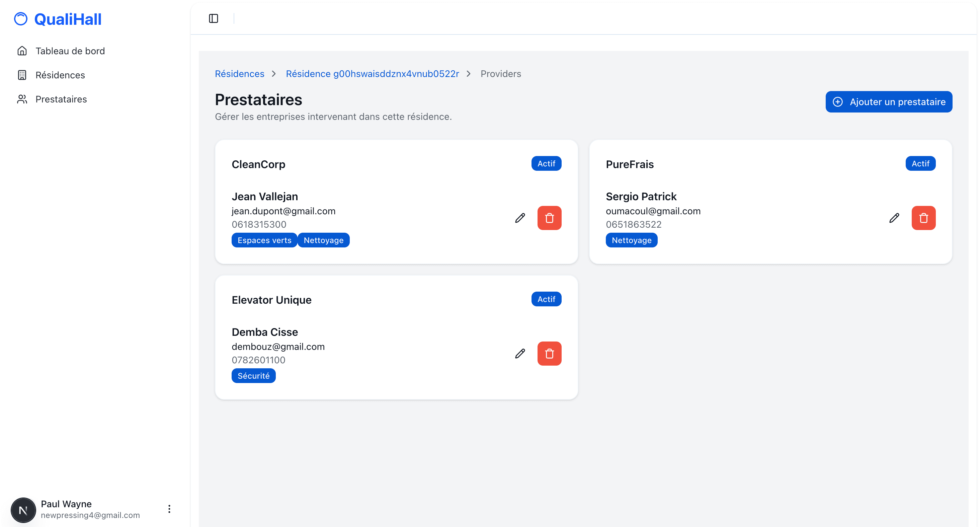The width and height of the screenshot is (980, 527).
Task: Click the Espaces verts tag on CleanCorp
Action: click(x=264, y=240)
